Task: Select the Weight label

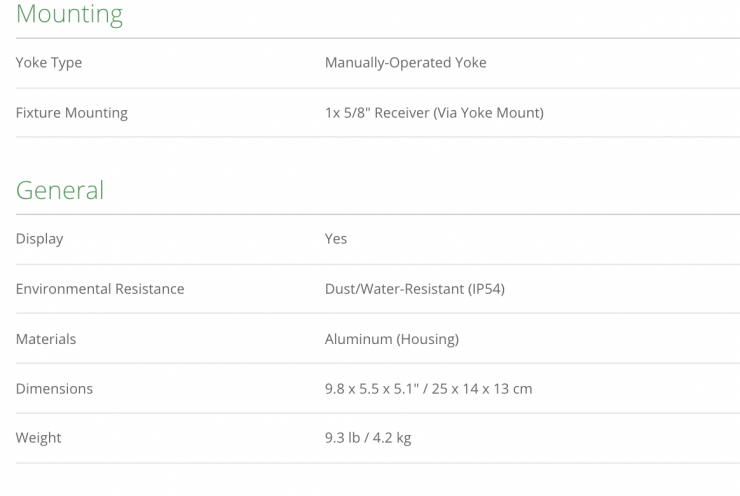Action: click(38, 438)
